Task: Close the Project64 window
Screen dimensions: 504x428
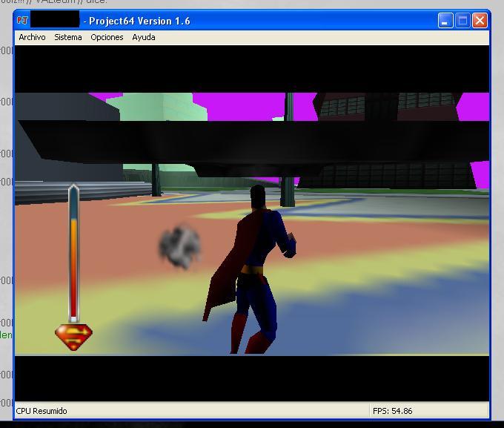Action: pyautogui.click(x=480, y=21)
